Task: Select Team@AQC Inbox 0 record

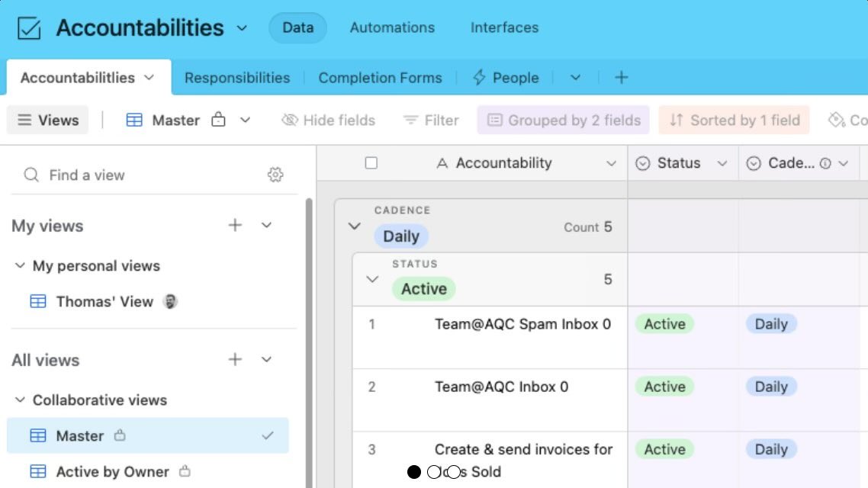Action: (x=502, y=386)
